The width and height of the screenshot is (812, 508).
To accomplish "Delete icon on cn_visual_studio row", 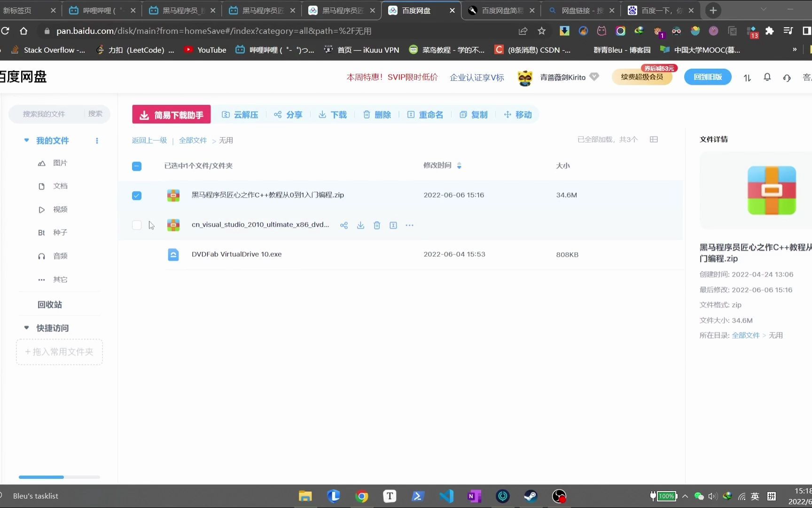I will click(x=377, y=225).
